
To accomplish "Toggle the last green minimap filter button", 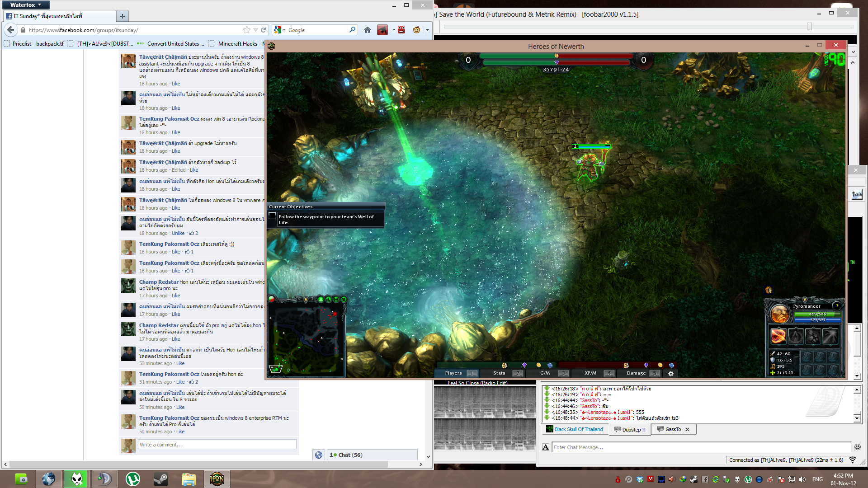I will [x=344, y=299].
